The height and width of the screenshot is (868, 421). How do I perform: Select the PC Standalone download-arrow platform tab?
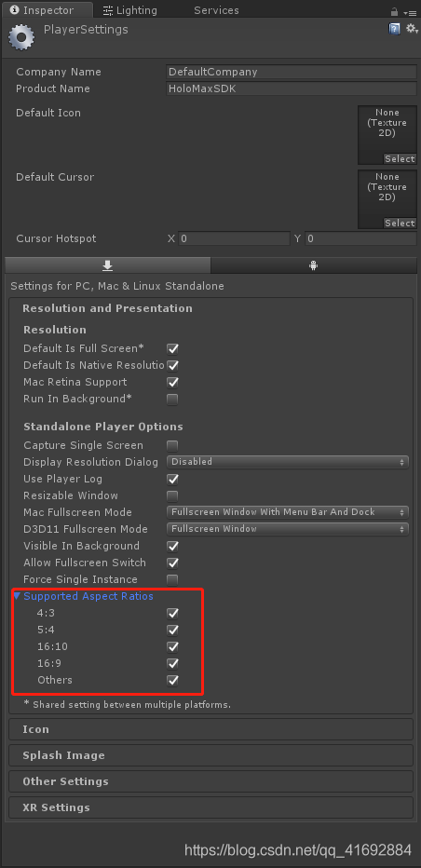(107, 265)
